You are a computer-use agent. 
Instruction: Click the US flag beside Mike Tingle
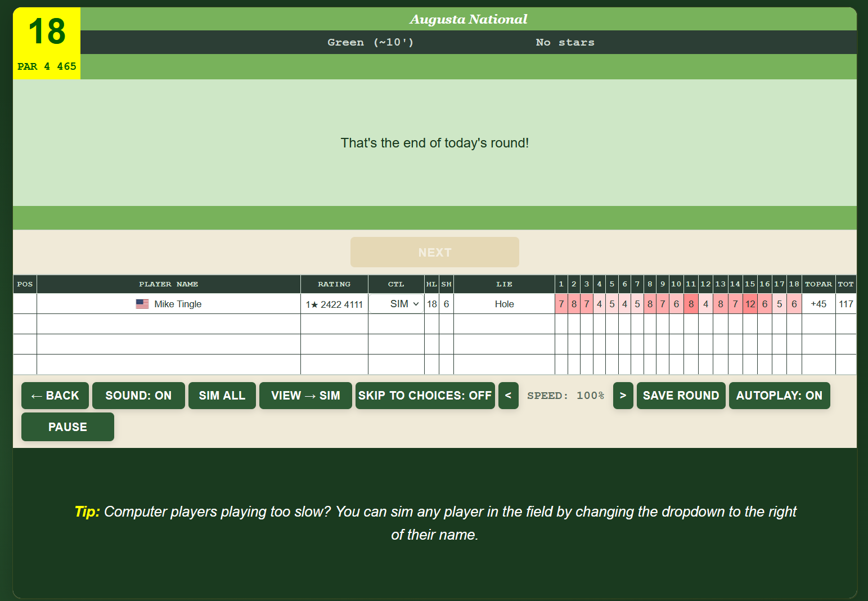(142, 304)
